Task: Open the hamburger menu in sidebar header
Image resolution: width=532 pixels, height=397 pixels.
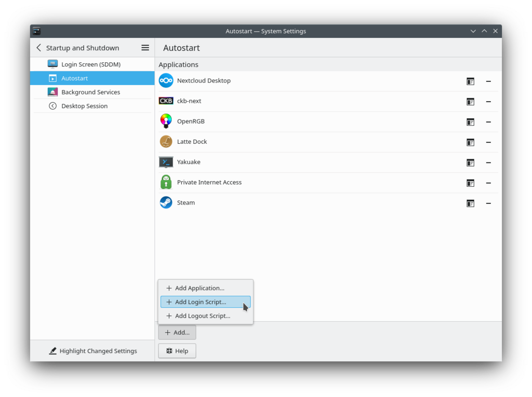Action: coord(145,48)
